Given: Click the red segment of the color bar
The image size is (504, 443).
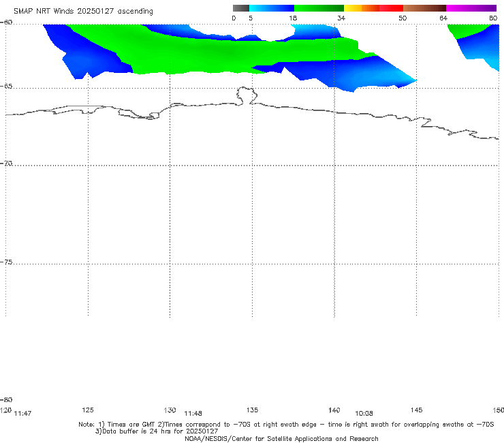Looking at the screenshot, I should 391,8.
